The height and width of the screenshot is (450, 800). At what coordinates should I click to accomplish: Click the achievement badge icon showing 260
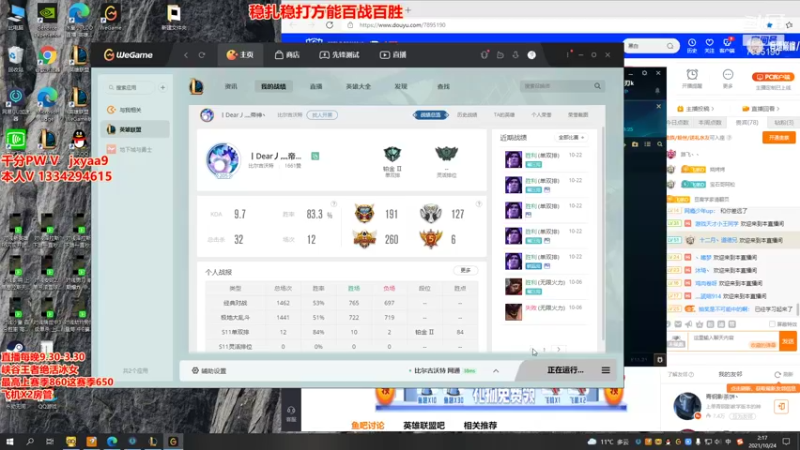[x=364, y=239]
